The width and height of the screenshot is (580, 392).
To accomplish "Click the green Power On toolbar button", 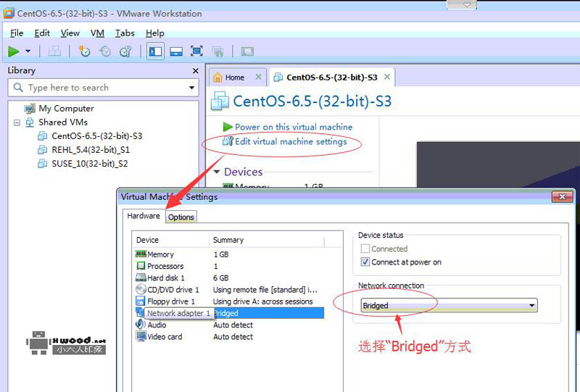I will point(14,51).
